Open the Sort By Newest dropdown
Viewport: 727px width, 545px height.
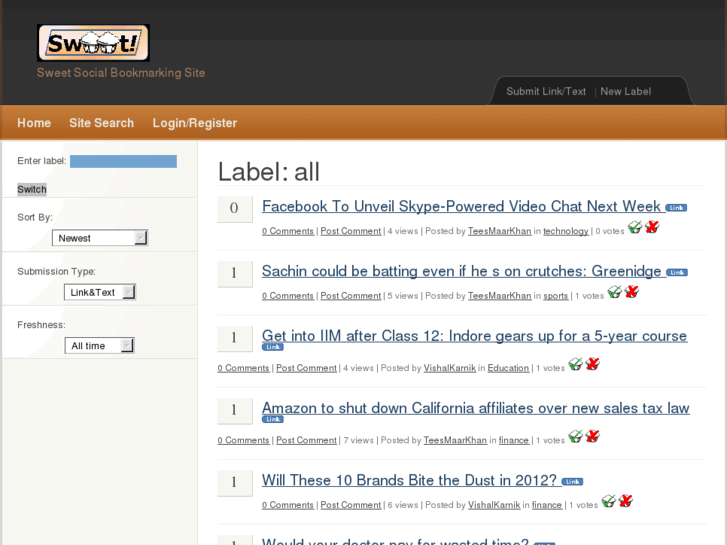[x=100, y=238]
